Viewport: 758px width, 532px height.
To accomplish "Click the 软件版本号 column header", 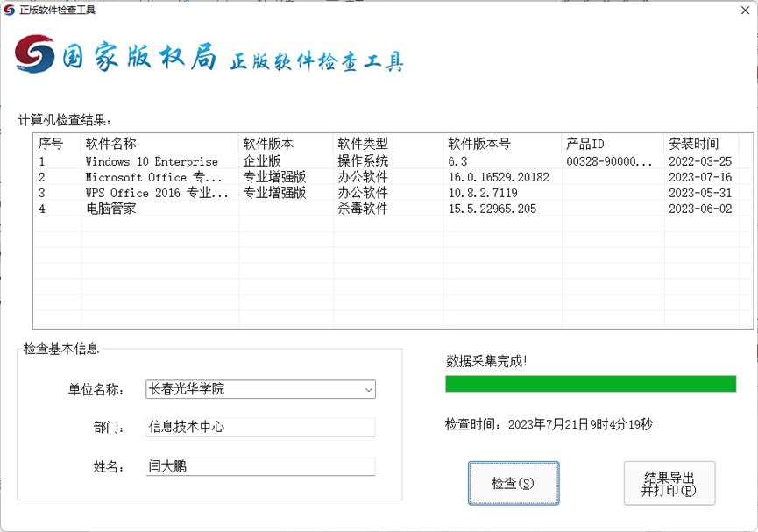I will point(503,144).
